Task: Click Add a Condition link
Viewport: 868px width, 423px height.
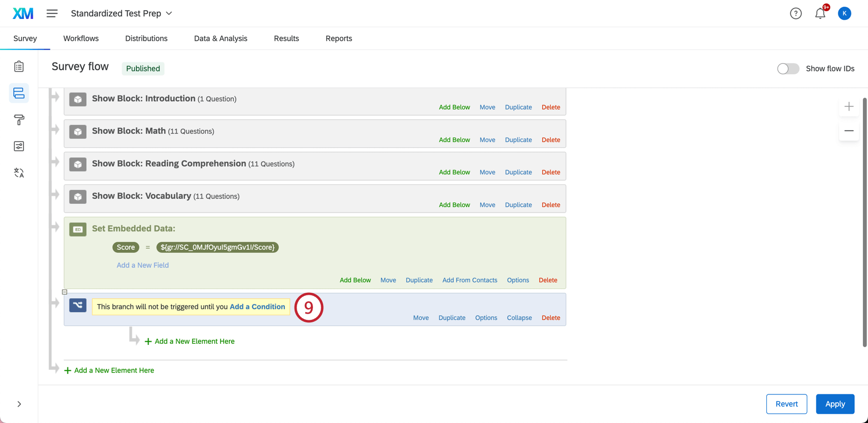Action: coord(257,307)
